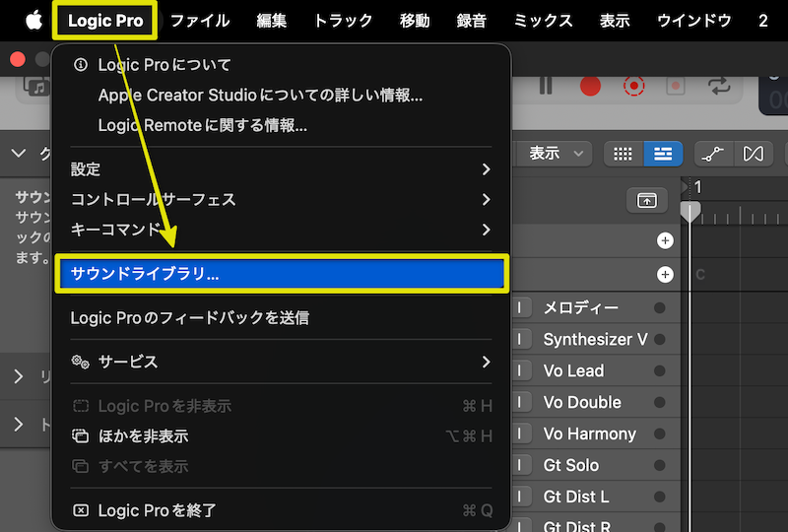This screenshot has width=788, height=532.
Task: Open the トラック menu
Action: [343, 21]
